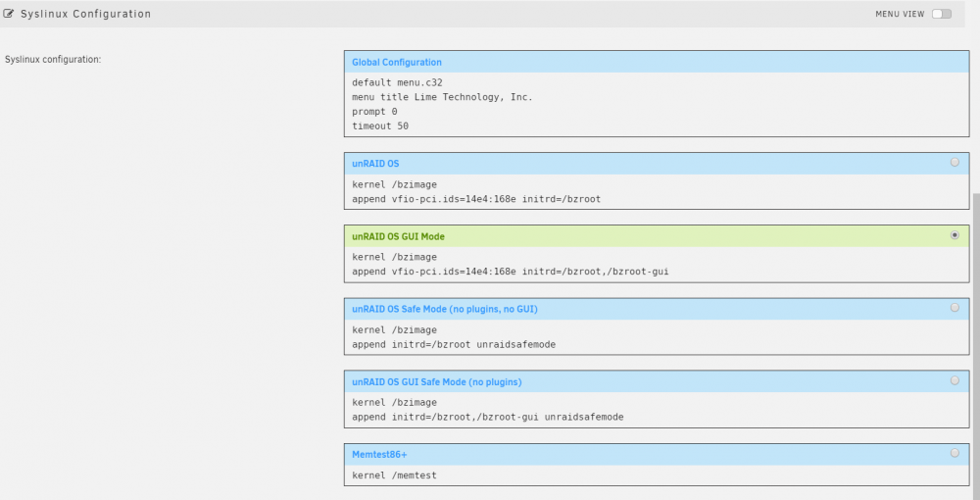980x500 pixels.
Task: Toggle the MENU VIEW switch
Action: click(941, 14)
